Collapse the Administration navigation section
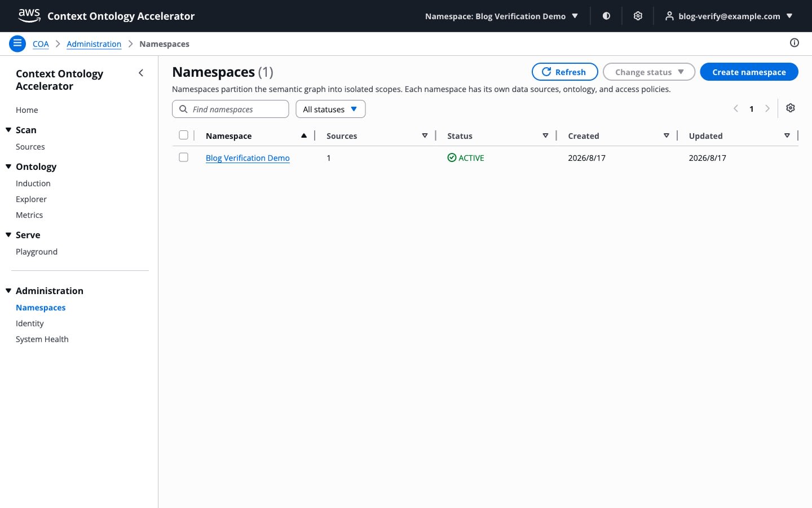 8,291
